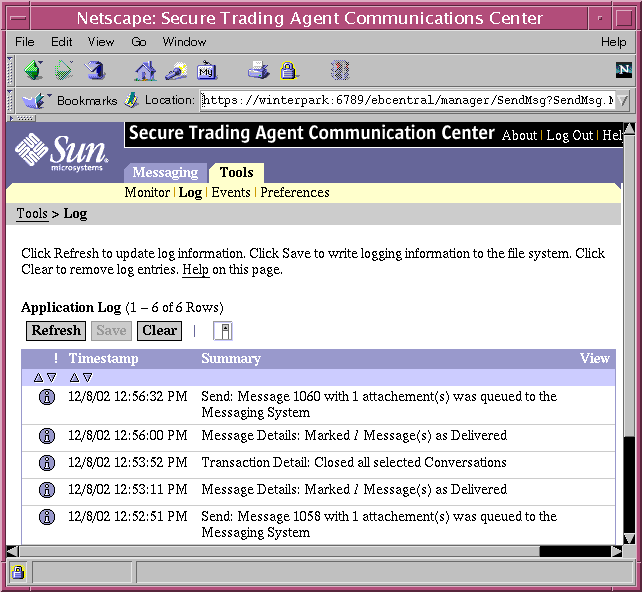Open the Edit menu
This screenshot has height=592, width=642.
[x=61, y=42]
